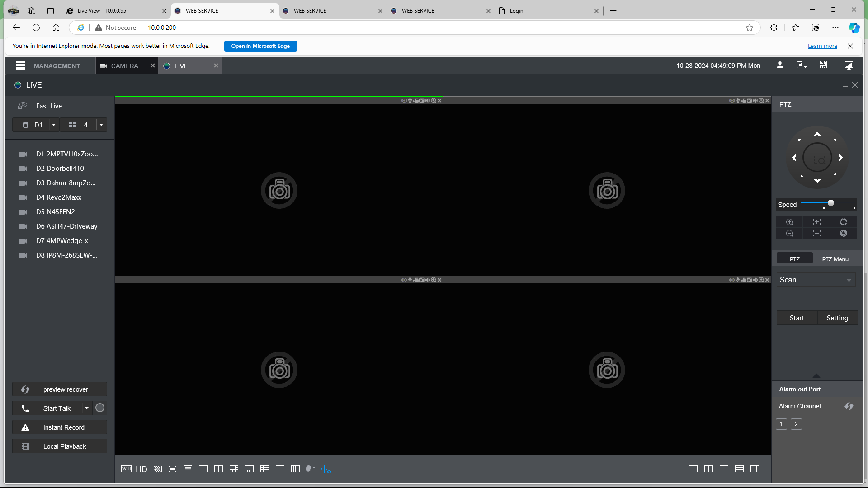Viewport: 868px width, 488px height.
Task: Pan camera right with PTZ right arrow
Action: pos(840,158)
